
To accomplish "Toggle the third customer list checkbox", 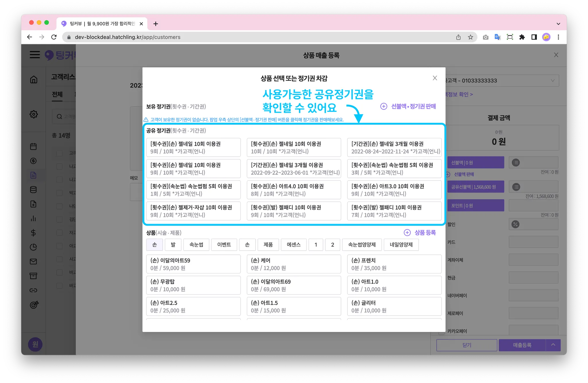I will [59, 180].
